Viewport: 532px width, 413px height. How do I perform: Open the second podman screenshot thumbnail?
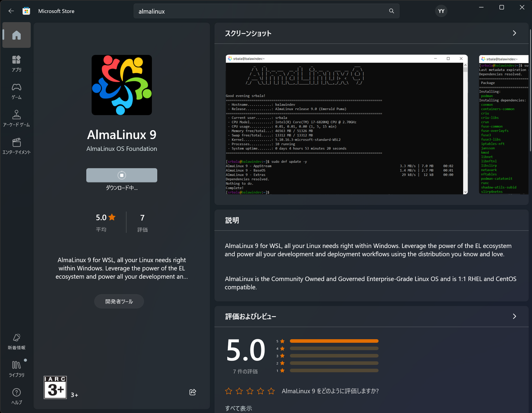(504, 124)
